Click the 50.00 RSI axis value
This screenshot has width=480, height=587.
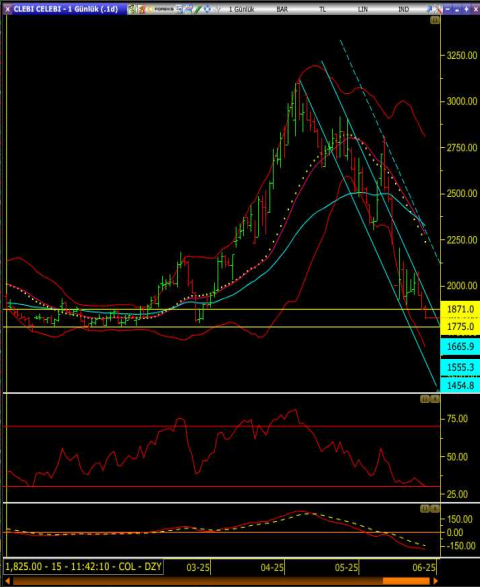tap(457, 457)
